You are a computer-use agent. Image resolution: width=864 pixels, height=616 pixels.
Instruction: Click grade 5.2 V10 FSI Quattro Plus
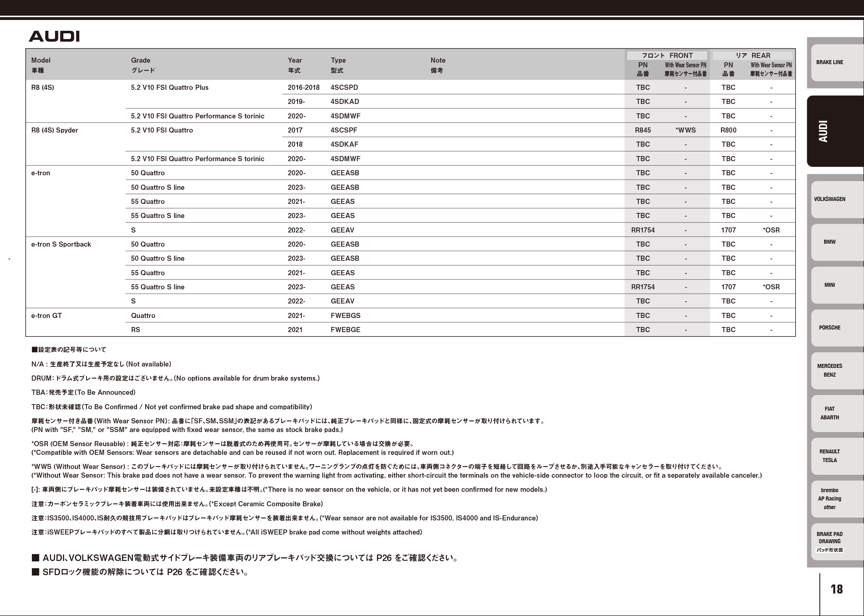(169, 88)
